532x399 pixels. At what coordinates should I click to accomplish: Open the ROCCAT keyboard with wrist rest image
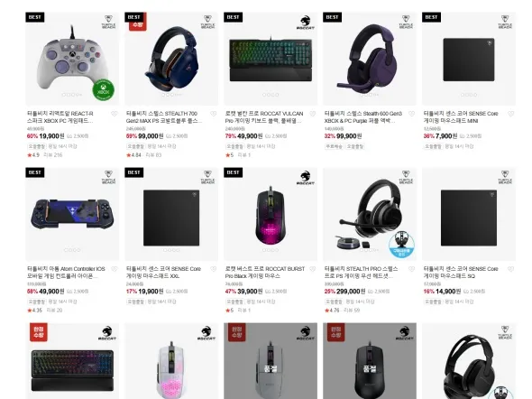click(72, 361)
